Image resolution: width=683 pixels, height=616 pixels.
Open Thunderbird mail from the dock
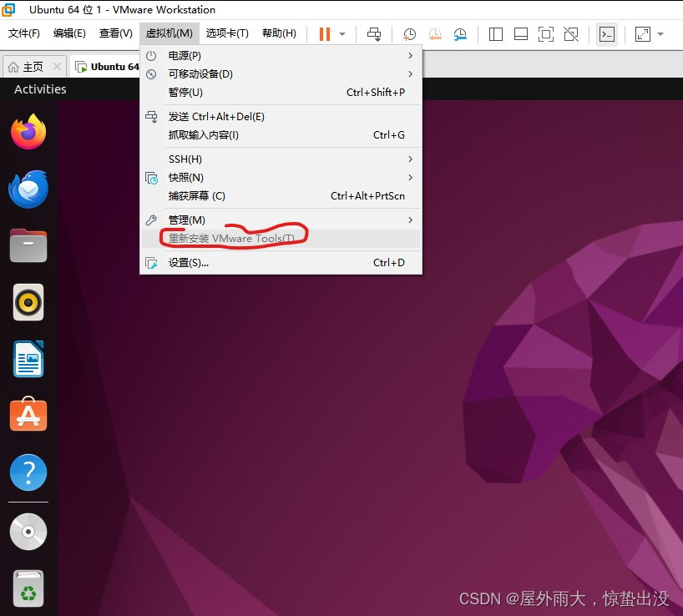pyautogui.click(x=28, y=189)
